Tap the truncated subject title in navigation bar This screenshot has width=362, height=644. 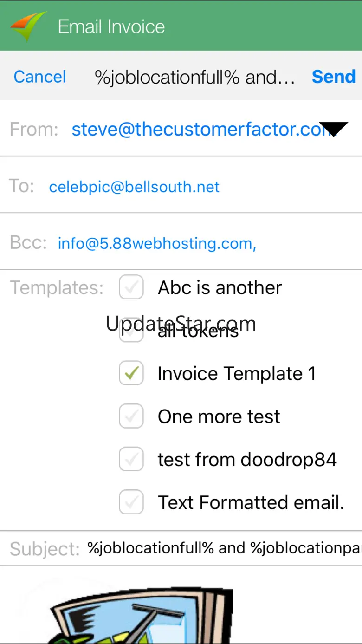pos(194,77)
